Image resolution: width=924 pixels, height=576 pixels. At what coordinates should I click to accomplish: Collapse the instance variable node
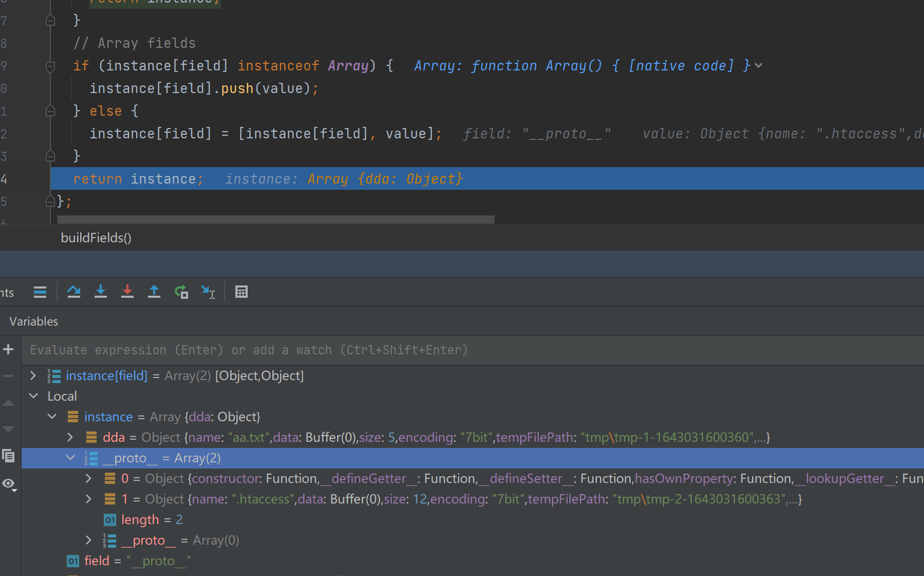point(52,417)
